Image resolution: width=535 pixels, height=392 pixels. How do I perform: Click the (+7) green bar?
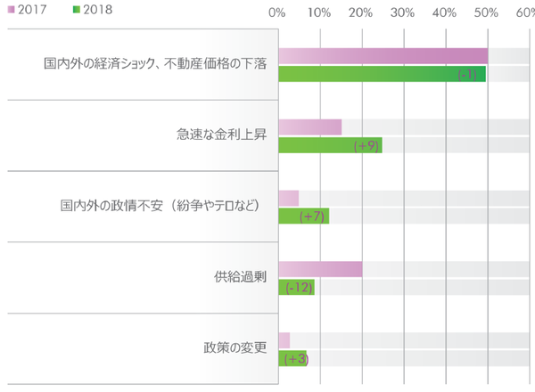(303, 216)
